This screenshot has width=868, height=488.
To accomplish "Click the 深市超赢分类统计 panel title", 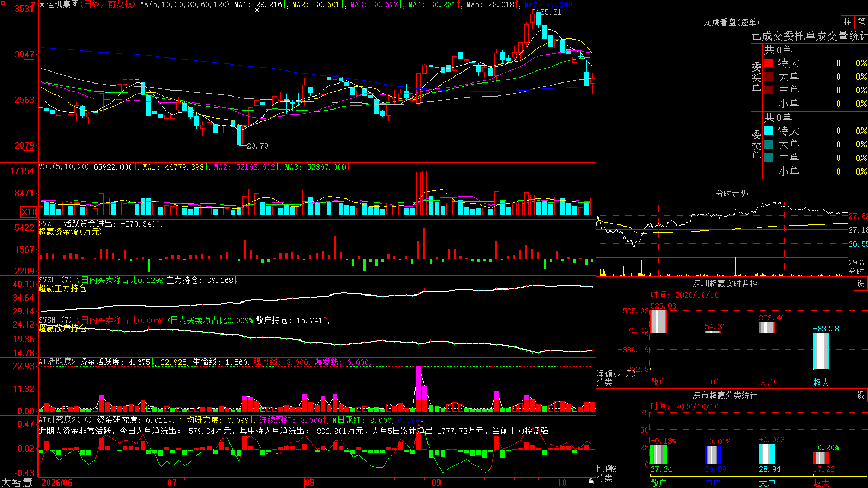I will tap(725, 395).
